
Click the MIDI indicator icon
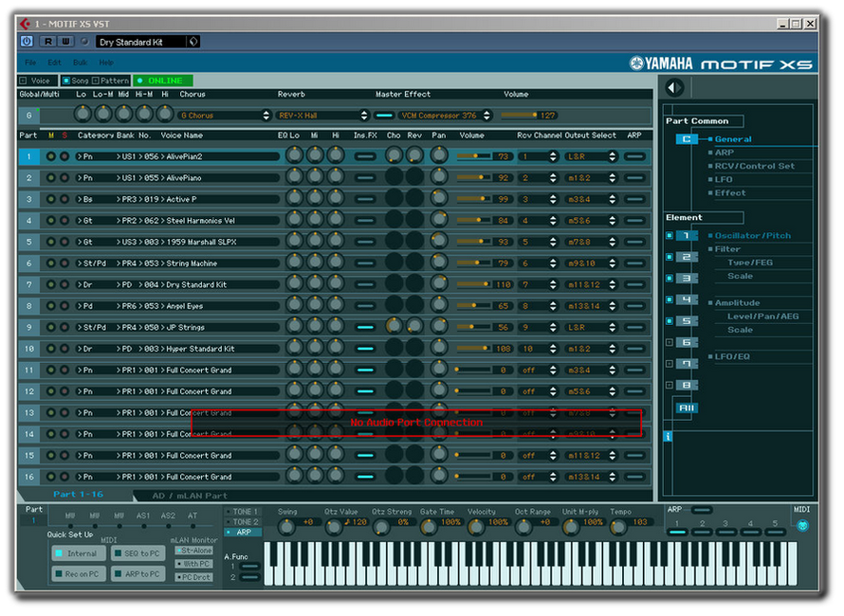coord(802,525)
